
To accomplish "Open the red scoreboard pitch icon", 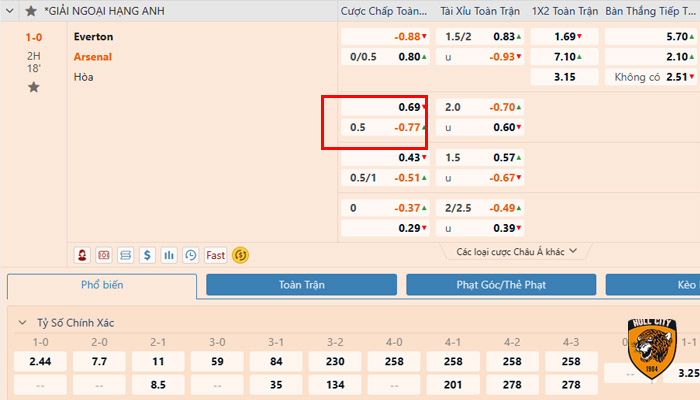I will (104, 255).
